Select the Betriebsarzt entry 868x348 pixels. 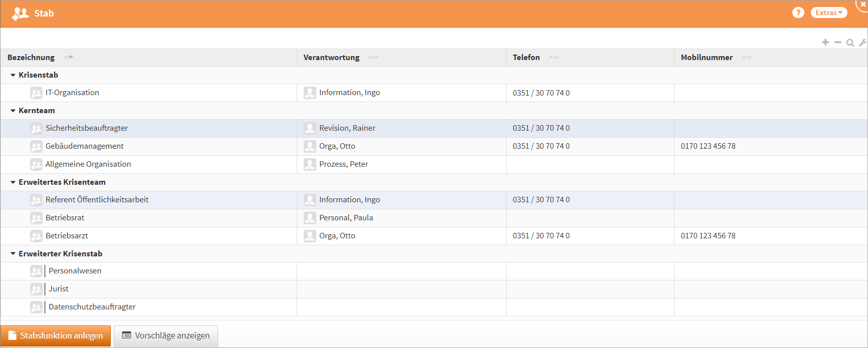coord(67,236)
